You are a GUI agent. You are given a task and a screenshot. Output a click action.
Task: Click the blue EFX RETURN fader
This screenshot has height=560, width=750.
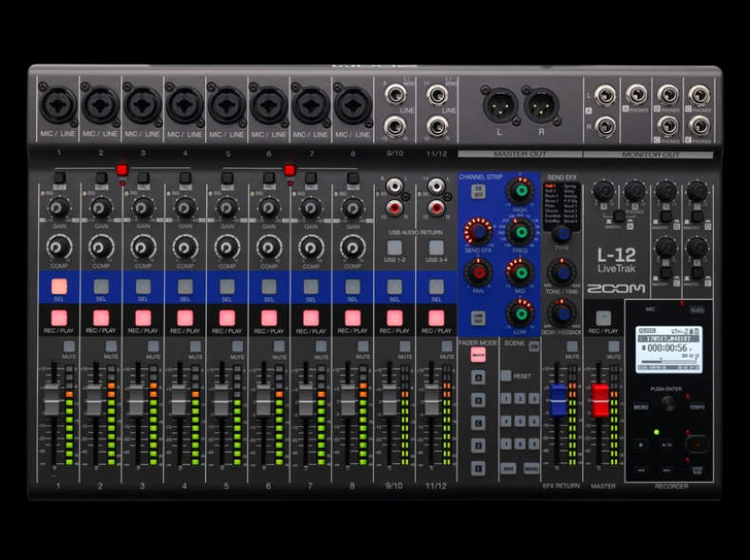[557, 400]
